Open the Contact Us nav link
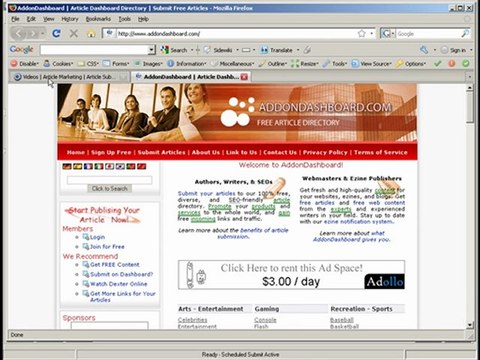480x360 pixels. [x=280, y=152]
